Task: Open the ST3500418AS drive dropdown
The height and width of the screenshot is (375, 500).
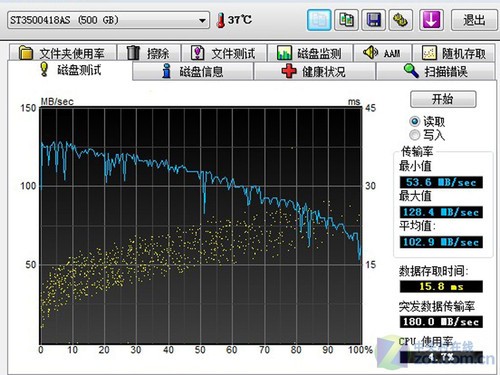Action: [x=108, y=20]
